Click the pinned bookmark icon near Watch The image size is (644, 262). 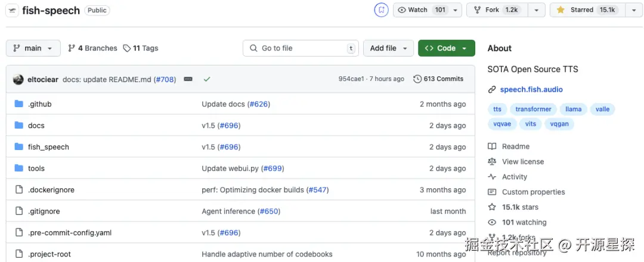(x=381, y=10)
